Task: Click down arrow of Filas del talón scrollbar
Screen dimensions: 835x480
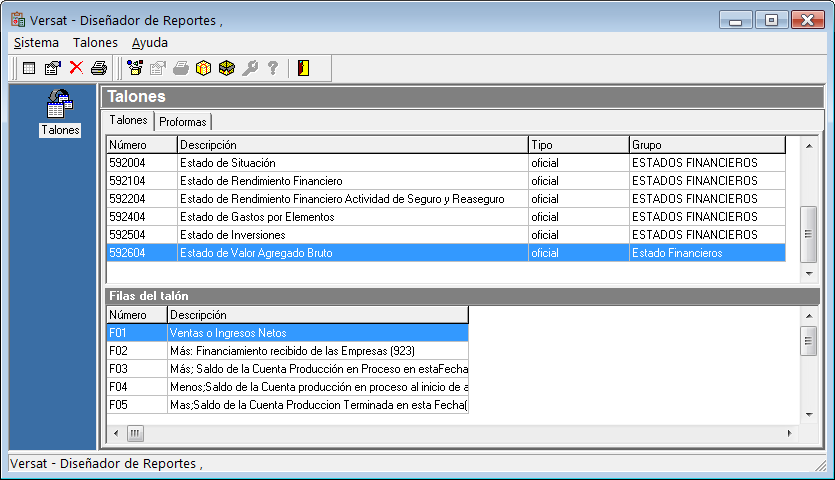Action: point(809,414)
